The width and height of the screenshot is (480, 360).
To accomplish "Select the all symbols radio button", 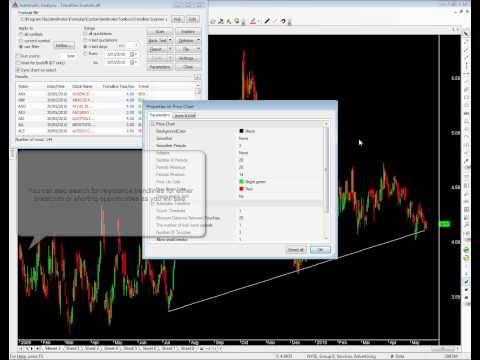I will coord(21,35).
